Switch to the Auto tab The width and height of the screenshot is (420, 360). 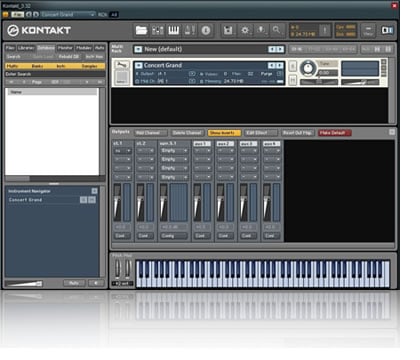coord(99,48)
